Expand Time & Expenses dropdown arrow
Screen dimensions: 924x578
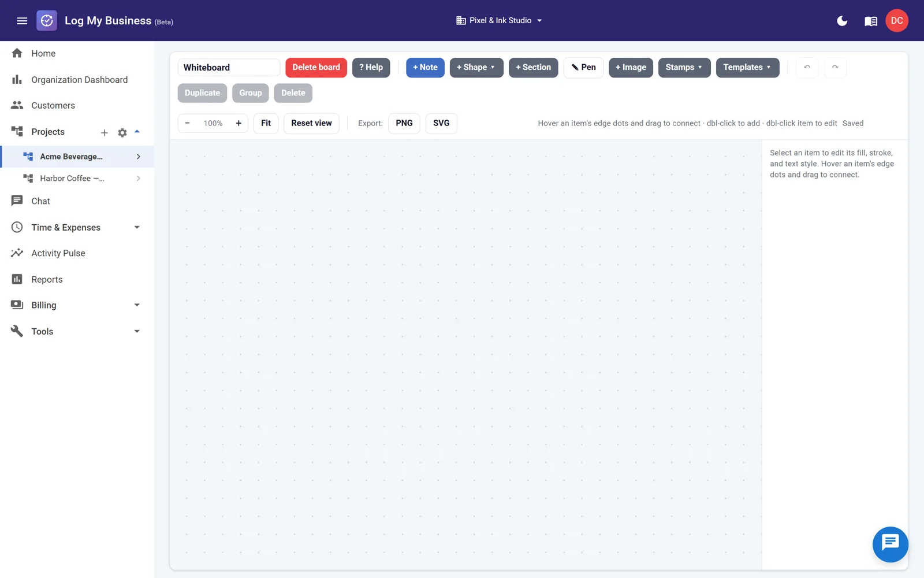(137, 228)
